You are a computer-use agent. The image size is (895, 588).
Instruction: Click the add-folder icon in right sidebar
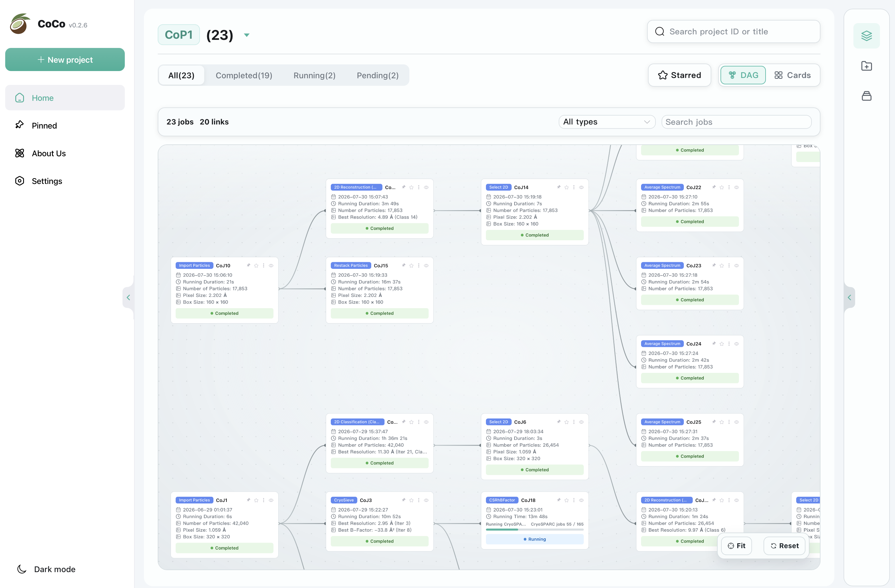[866, 66]
